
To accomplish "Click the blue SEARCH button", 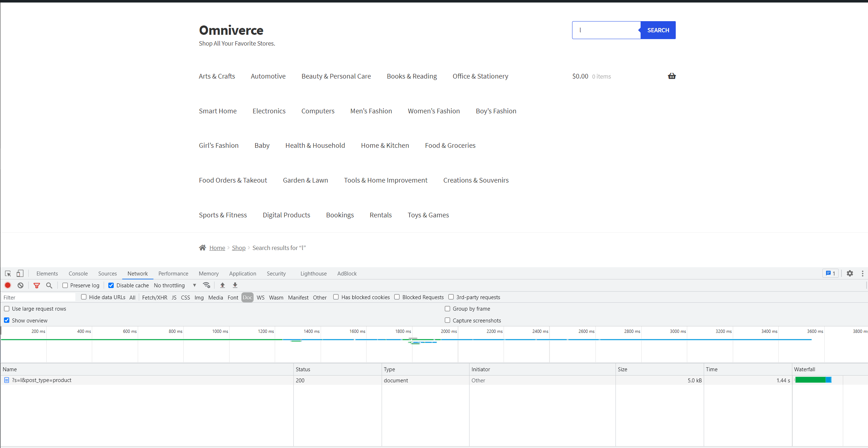I will (x=658, y=30).
